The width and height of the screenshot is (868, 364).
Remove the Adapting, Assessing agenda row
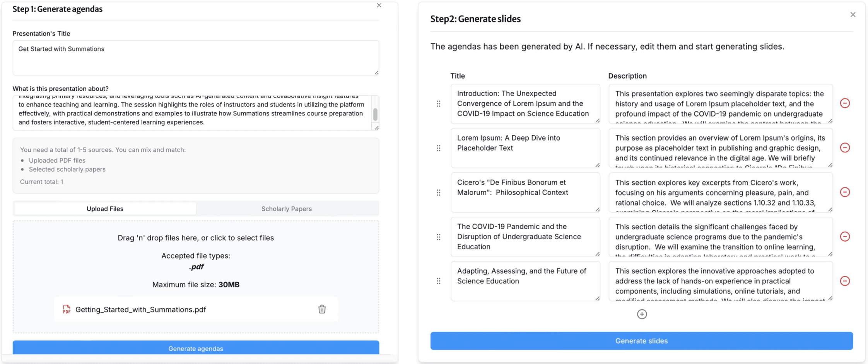tap(845, 281)
